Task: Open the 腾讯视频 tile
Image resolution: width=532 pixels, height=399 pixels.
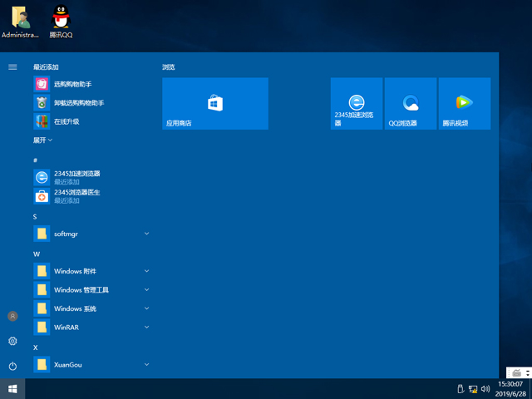Action: tap(464, 104)
